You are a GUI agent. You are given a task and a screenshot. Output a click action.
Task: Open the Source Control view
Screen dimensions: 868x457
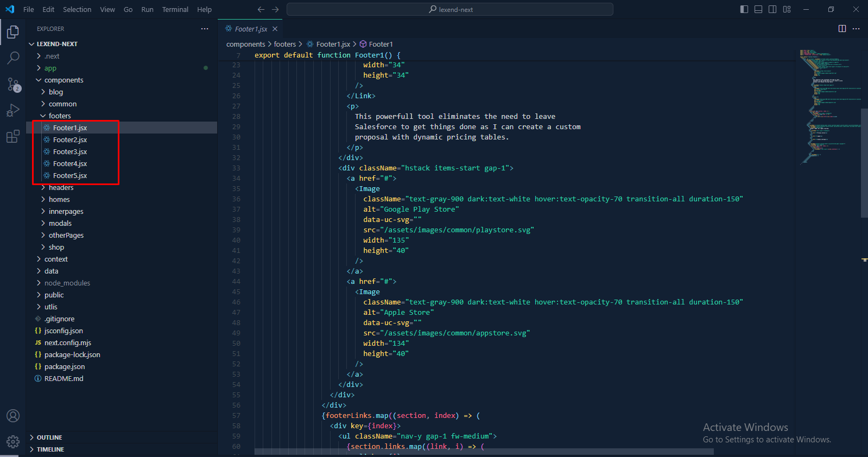pyautogui.click(x=13, y=84)
